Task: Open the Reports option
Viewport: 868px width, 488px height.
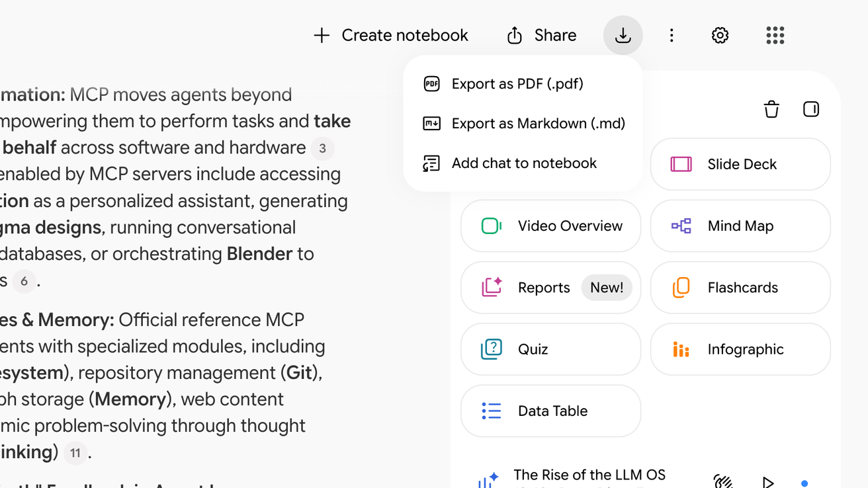Action: point(550,288)
